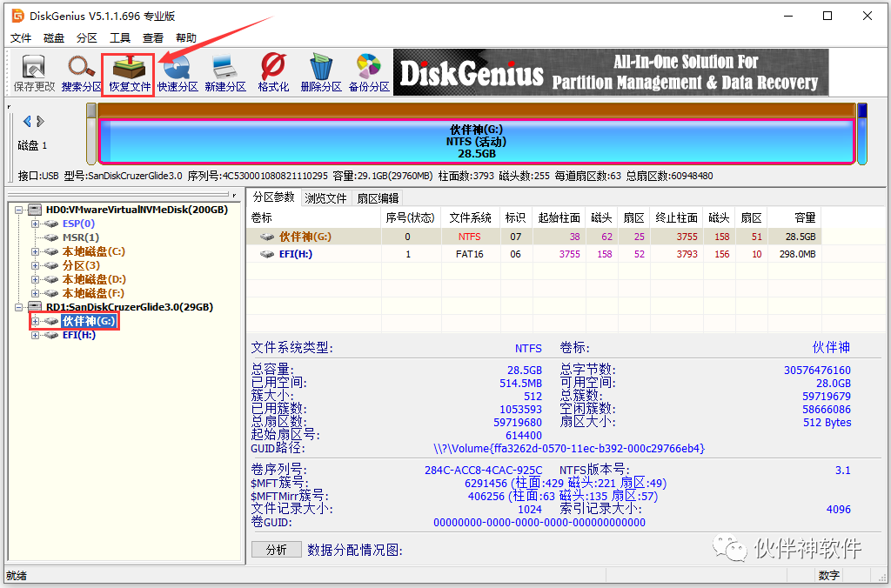
Task: Switch to the 扇区编辑 tab
Action: point(378,198)
